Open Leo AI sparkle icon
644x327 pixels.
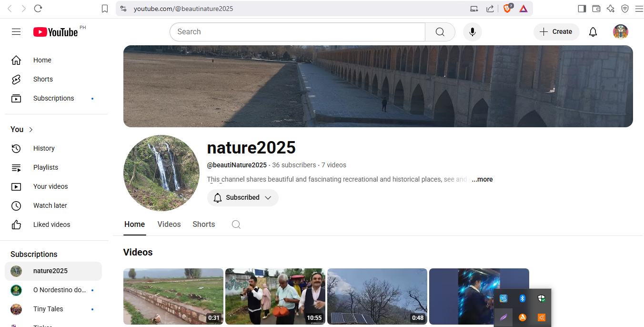pyautogui.click(x=611, y=9)
